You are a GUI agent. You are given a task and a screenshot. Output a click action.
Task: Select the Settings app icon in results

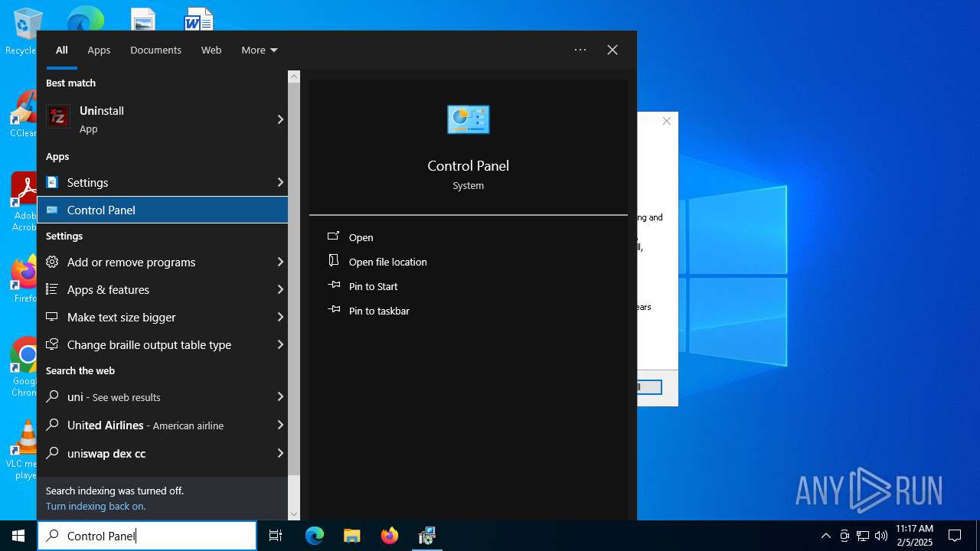coord(52,182)
